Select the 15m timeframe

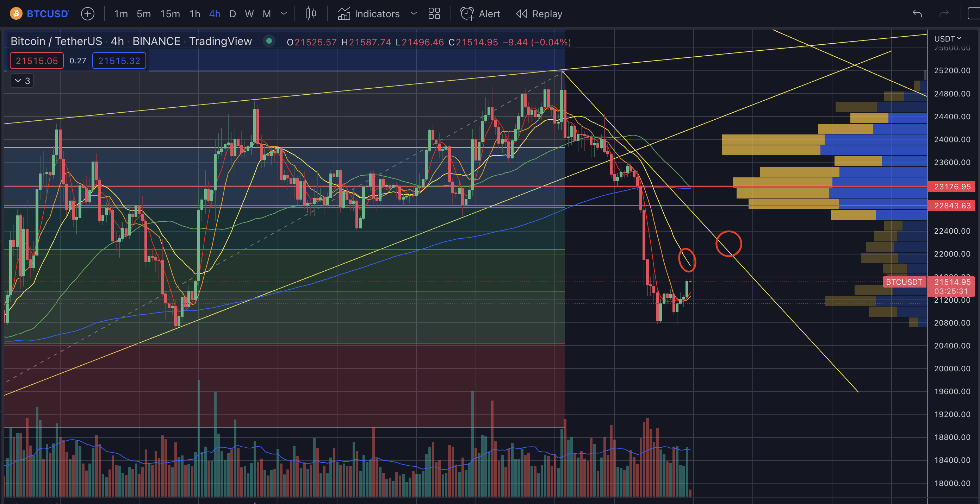click(170, 14)
